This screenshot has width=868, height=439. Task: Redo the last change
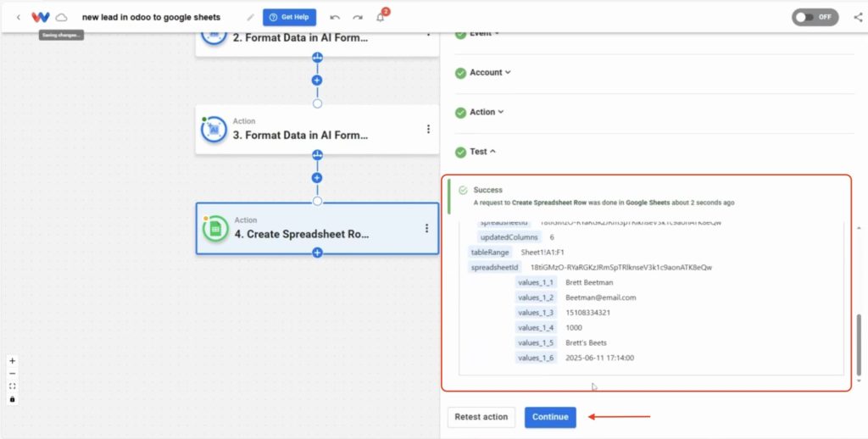pos(358,17)
